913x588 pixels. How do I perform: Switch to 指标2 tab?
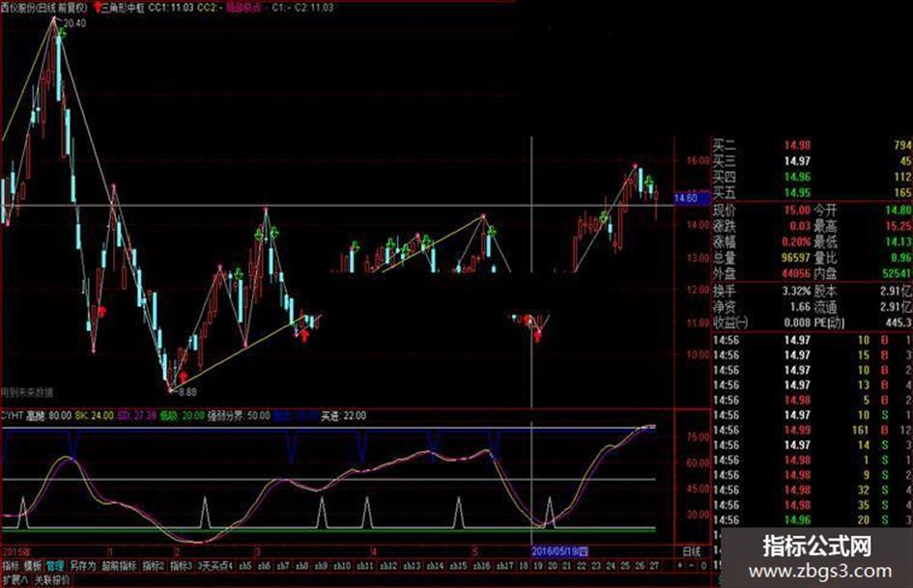click(154, 565)
